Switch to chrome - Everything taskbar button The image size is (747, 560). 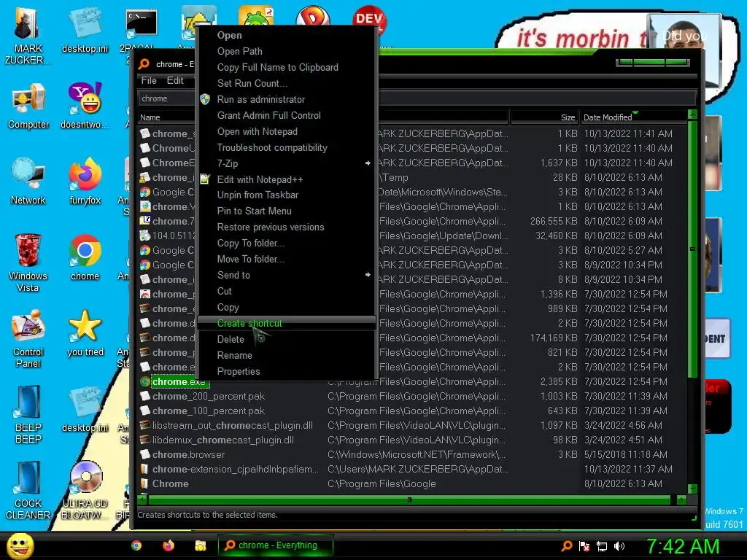pos(275,545)
